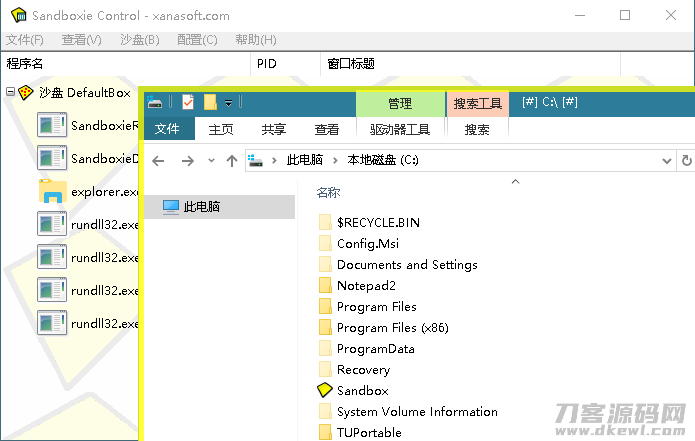
Task: Click the This PC monitor icon in navigation pane
Action: 171,207
